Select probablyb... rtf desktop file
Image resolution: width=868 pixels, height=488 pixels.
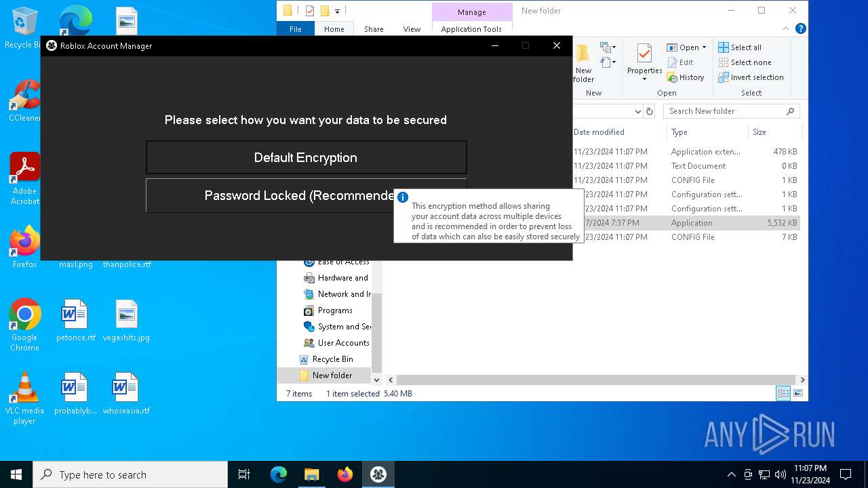(75, 394)
